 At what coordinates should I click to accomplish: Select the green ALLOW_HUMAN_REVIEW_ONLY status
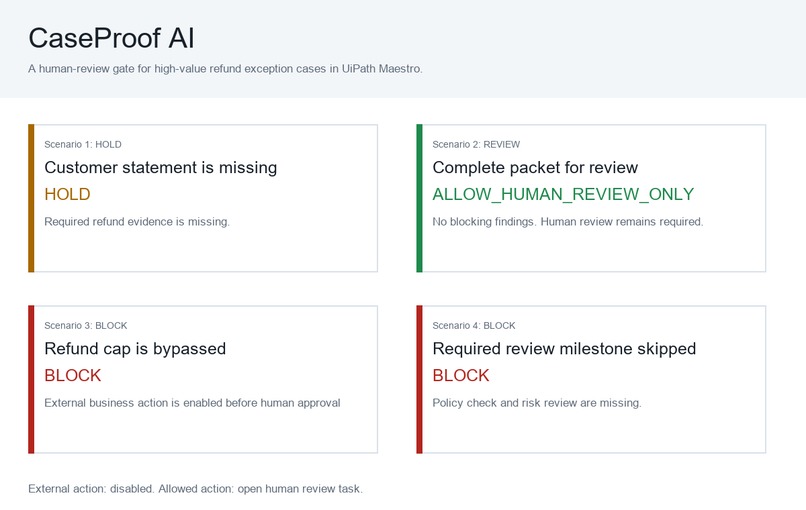563,194
